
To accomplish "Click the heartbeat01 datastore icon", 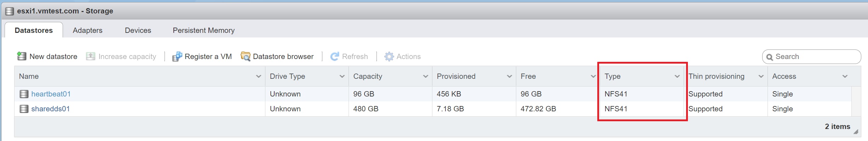I will (x=24, y=94).
